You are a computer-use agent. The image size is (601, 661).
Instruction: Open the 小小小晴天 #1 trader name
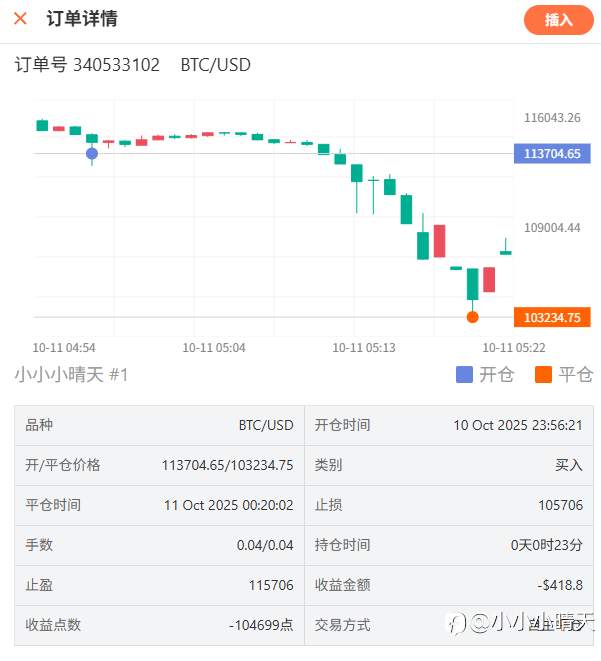tap(71, 375)
